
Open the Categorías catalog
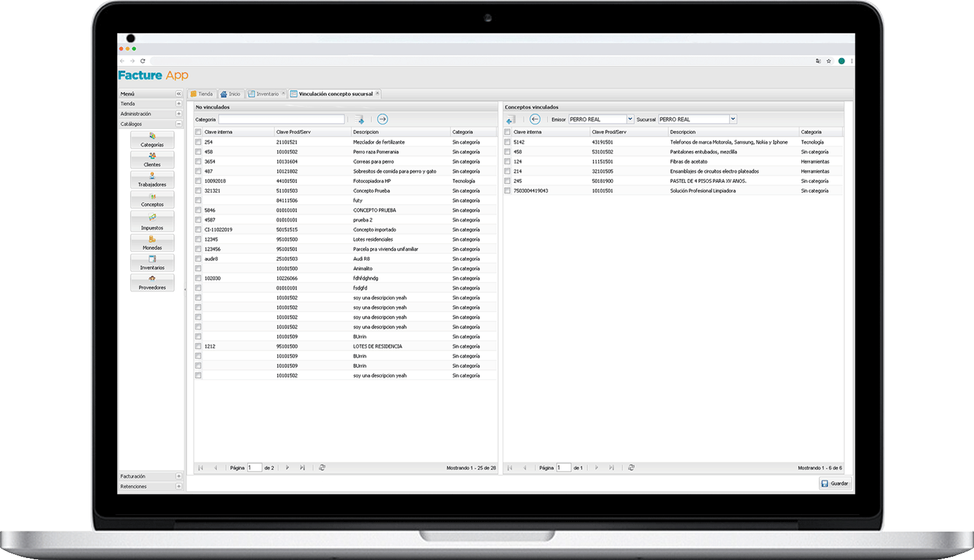(152, 140)
